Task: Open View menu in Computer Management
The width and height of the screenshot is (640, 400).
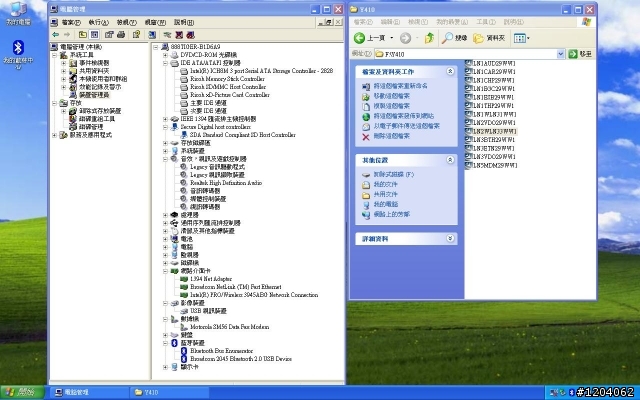Action: coord(126,22)
